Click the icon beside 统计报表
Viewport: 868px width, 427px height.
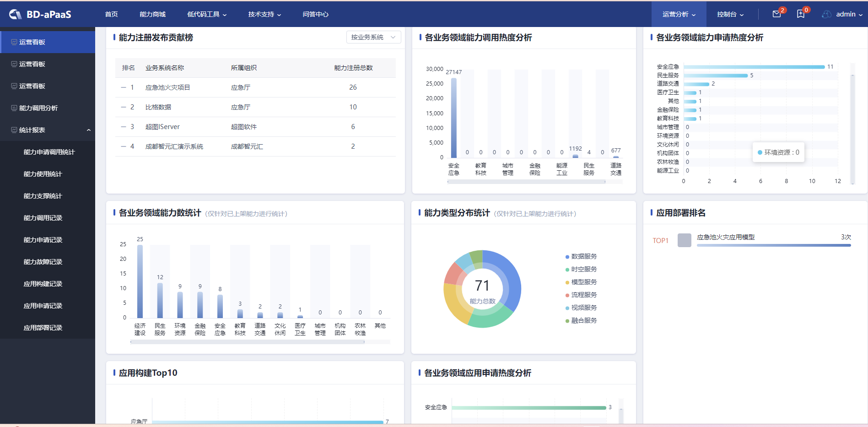(x=14, y=130)
